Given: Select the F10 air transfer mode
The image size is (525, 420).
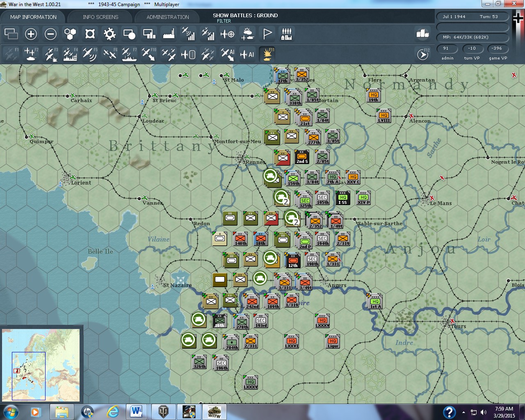Looking at the screenshot, I should (149, 54).
